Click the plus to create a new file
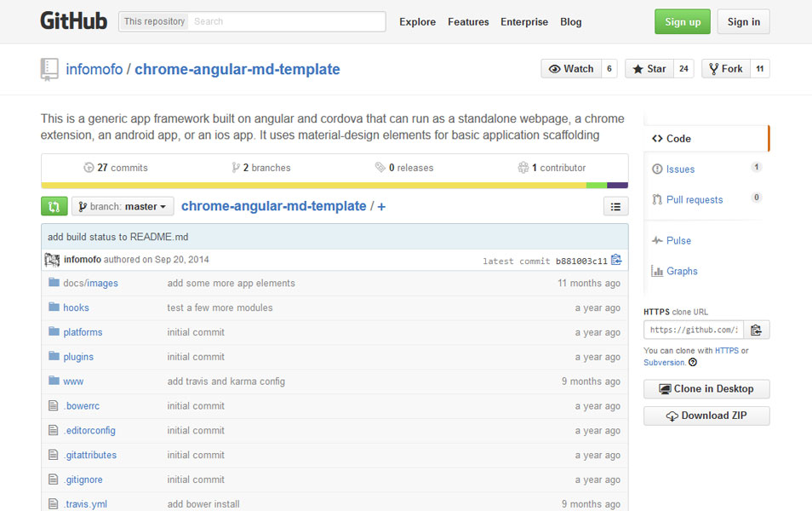Viewport: 812px width, 511px height. 381,207
